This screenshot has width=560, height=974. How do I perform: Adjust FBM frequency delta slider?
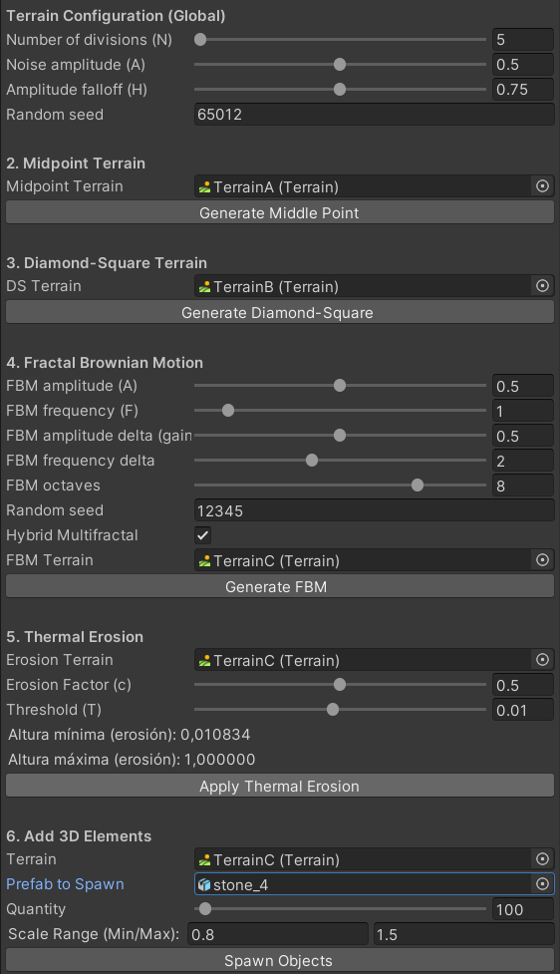(340, 461)
